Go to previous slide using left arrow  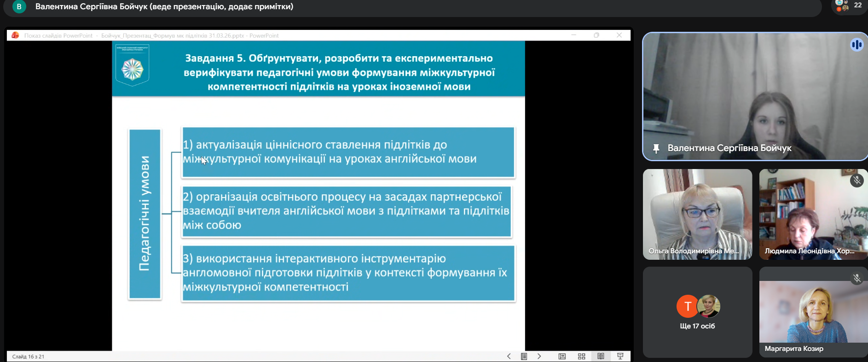pos(509,356)
